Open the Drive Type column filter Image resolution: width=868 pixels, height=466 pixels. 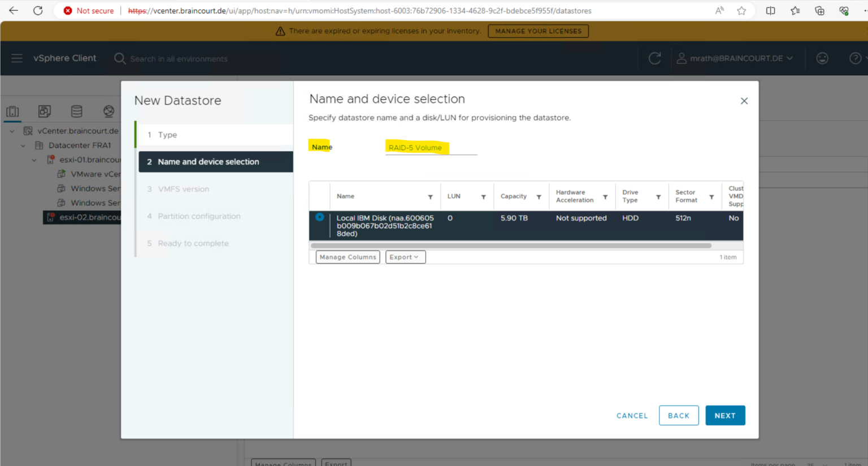pos(658,197)
